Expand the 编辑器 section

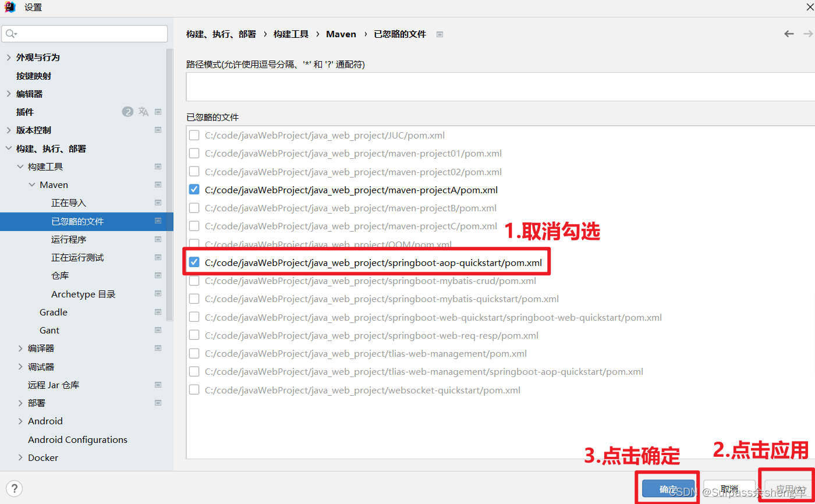point(8,94)
